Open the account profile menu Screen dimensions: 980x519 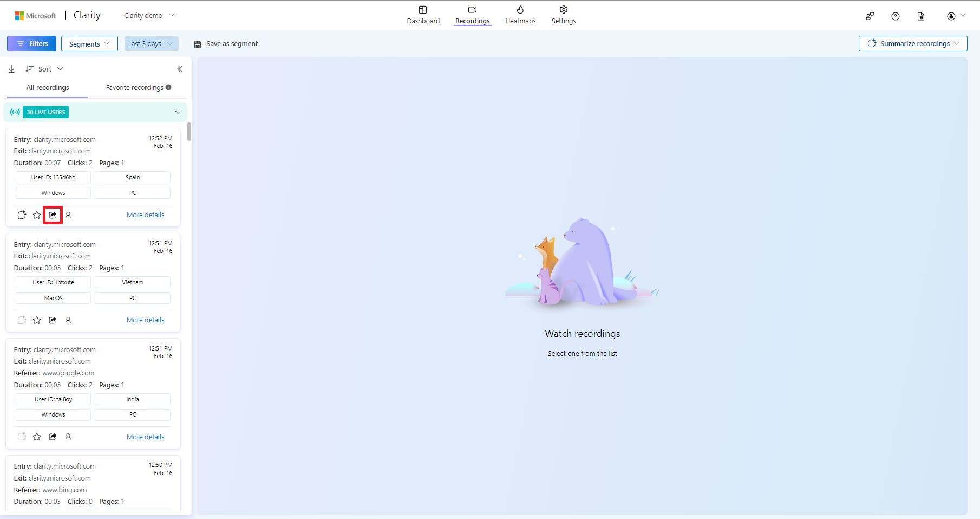(x=956, y=16)
